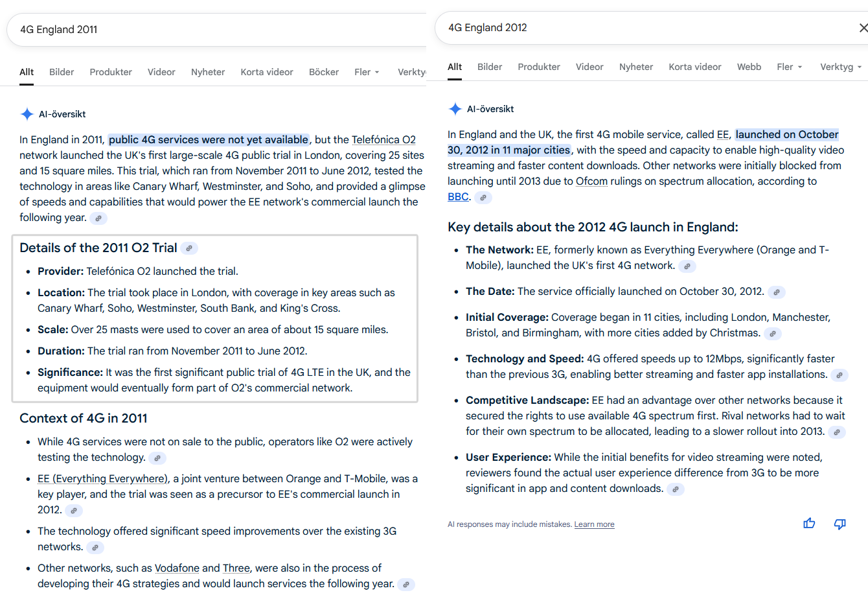Click the Telefónica O2 link
The width and height of the screenshot is (868, 606).
click(x=383, y=140)
